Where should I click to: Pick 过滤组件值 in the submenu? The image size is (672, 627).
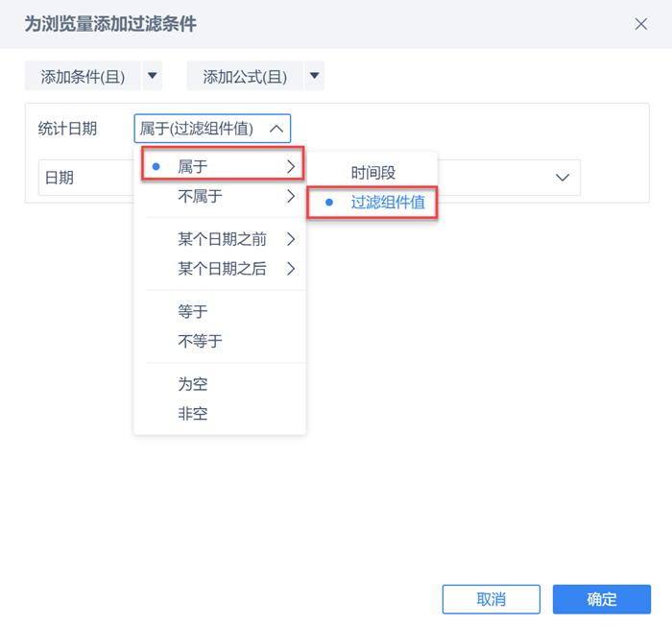point(374,203)
